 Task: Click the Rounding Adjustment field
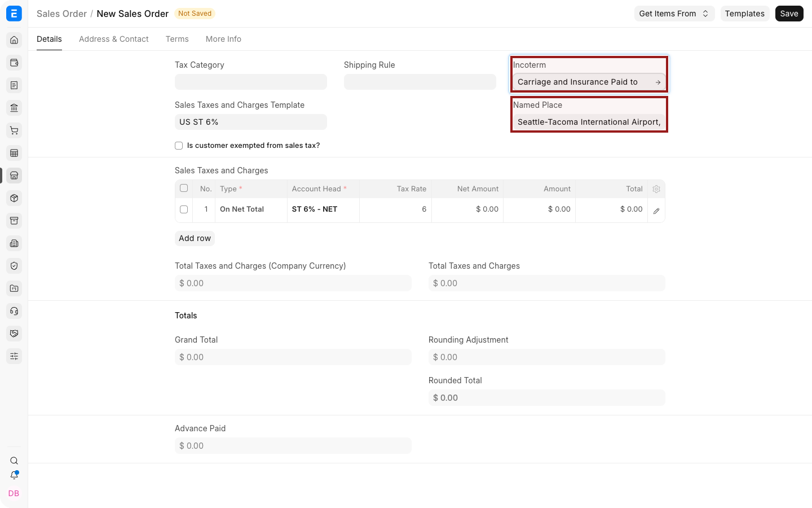click(x=547, y=357)
